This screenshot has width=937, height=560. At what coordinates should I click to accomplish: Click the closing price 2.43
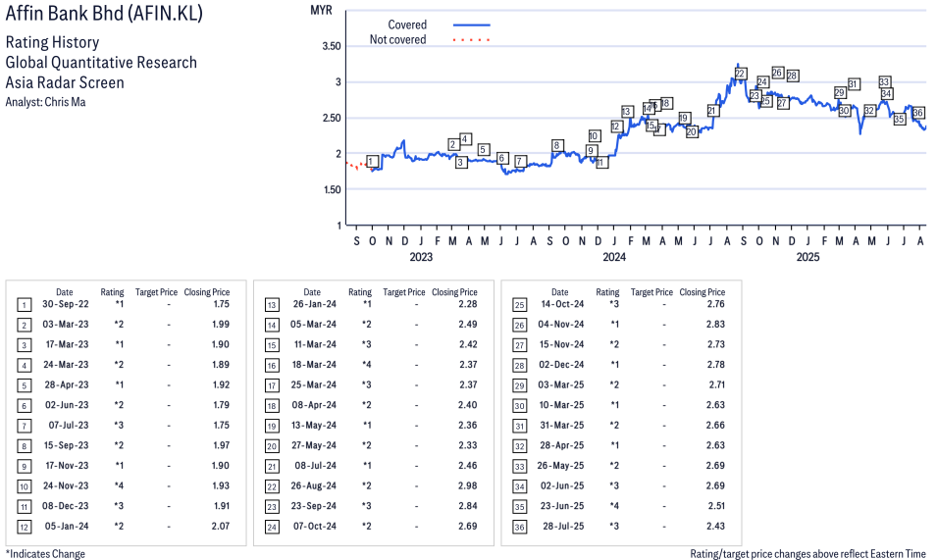point(715,526)
